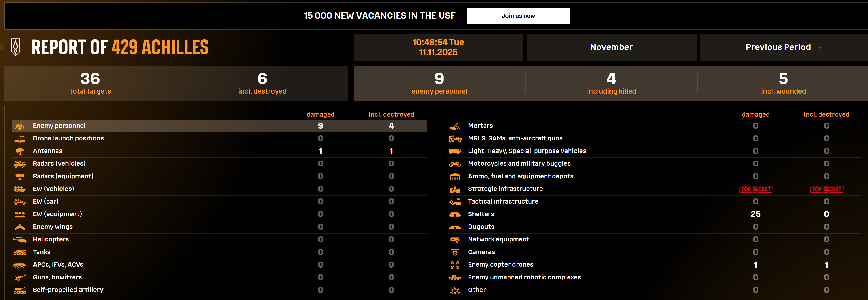Viewport: 868px width, 300px height.
Task: Click the unit emblem logo icon
Action: click(15, 47)
